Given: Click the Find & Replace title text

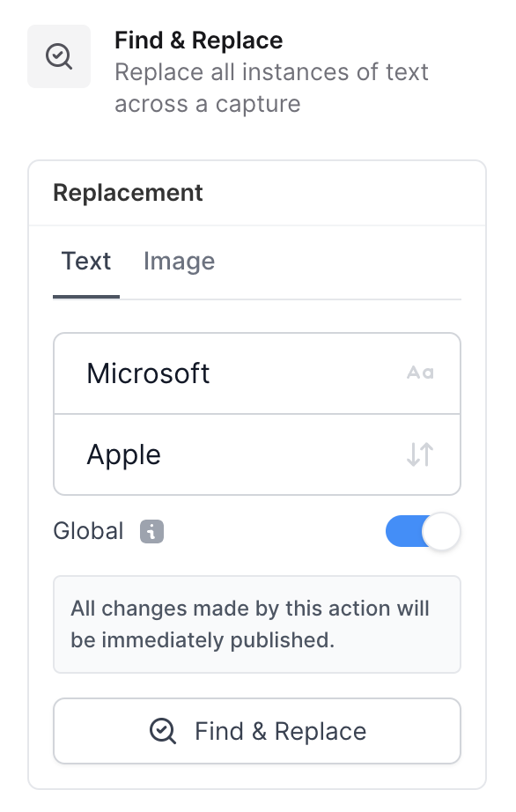Looking at the screenshot, I should click(x=199, y=41).
